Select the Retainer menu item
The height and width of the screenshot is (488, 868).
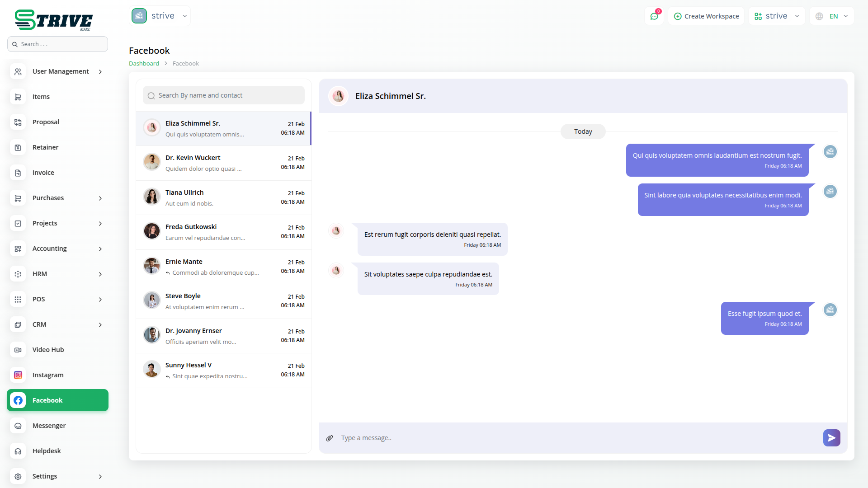(45, 147)
